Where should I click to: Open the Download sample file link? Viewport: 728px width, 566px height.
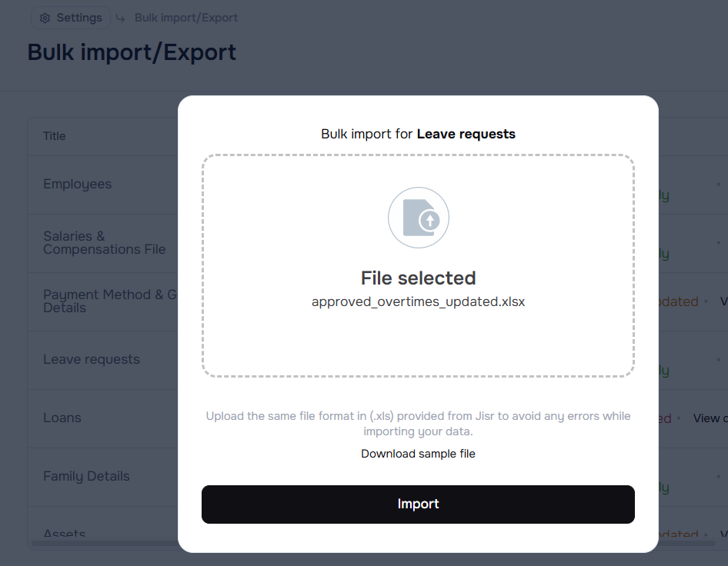click(x=418, y=454)
